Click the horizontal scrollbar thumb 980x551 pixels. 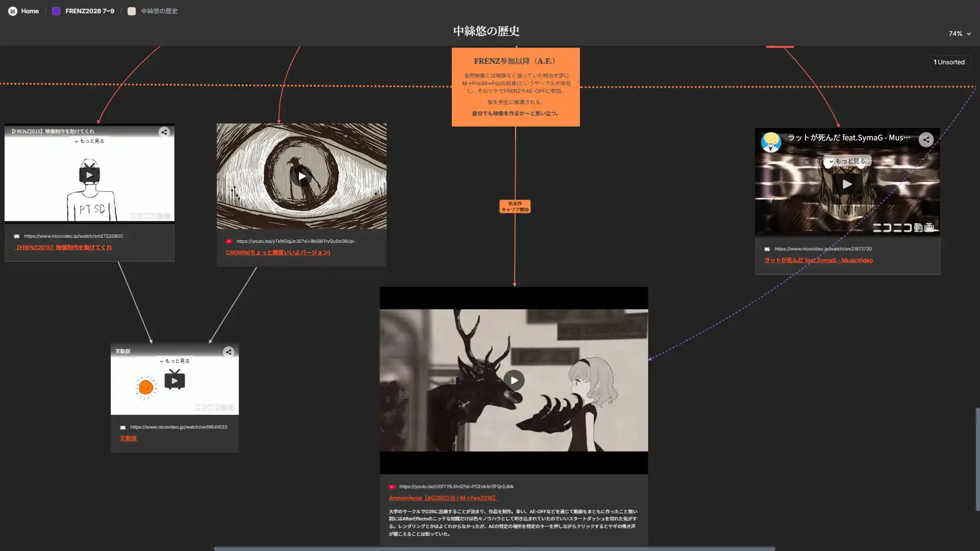click(494, 548)
